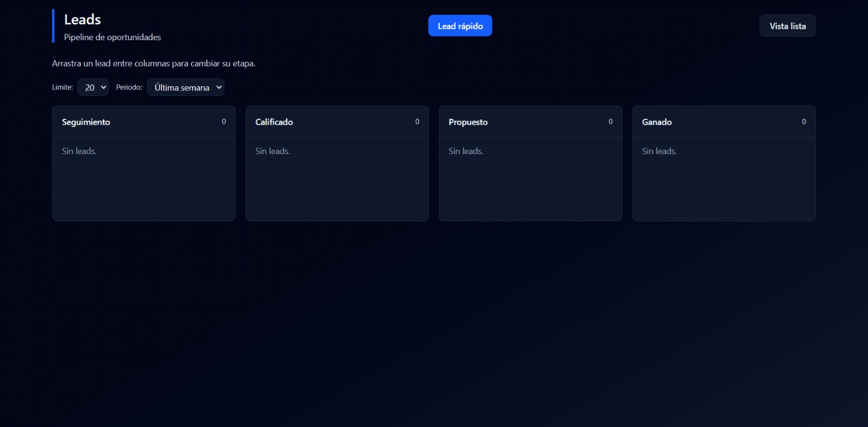Click the count number in Ganado column

click(803, 122)
